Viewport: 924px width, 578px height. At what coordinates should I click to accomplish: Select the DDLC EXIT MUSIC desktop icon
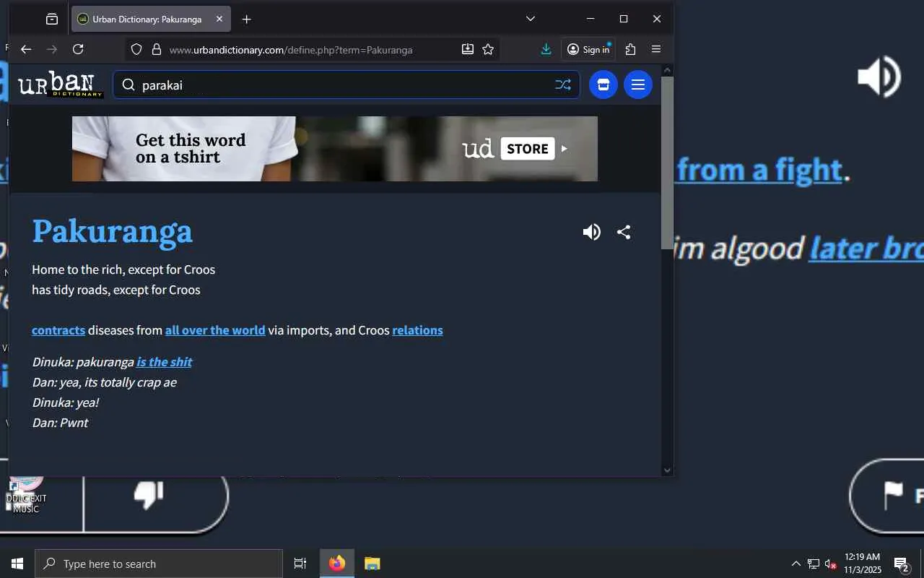[26, 495]
